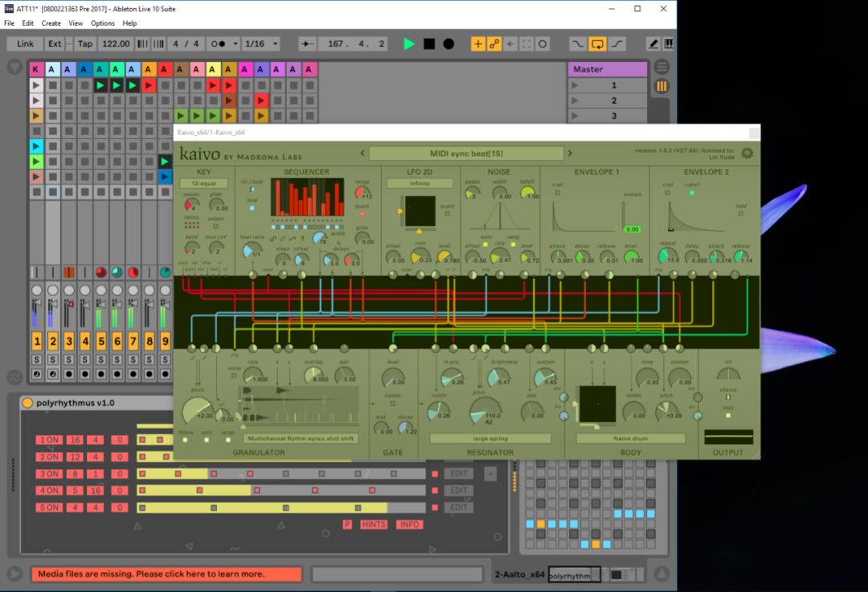868x592 pixels.
Task: Start playback with the green Play button
Action: 409,43
